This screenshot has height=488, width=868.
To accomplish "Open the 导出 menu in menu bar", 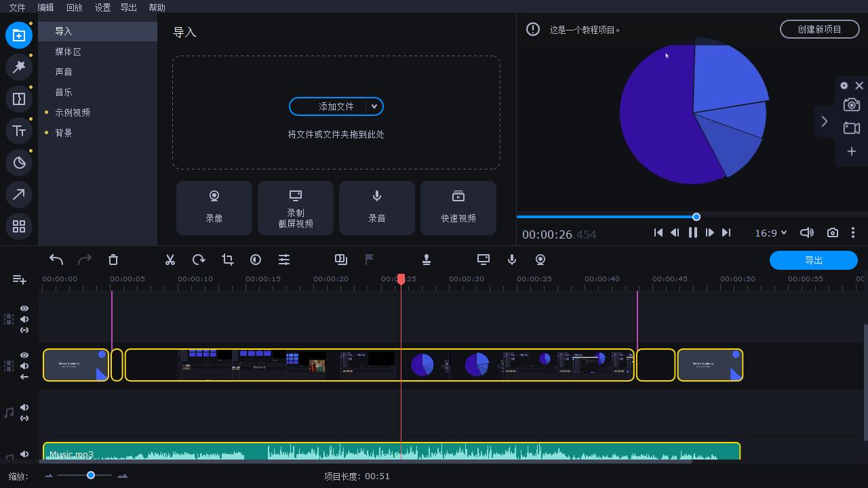I will click(x=128, y=7).
